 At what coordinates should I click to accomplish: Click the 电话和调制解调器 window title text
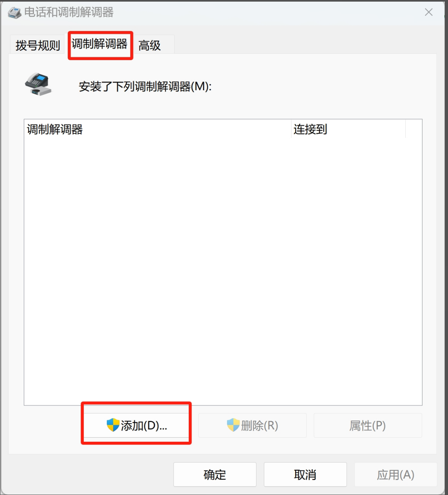tap(69, 13)
